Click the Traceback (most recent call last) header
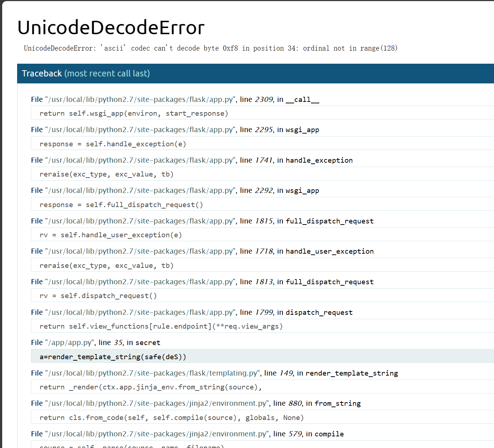 pos(256,74)
